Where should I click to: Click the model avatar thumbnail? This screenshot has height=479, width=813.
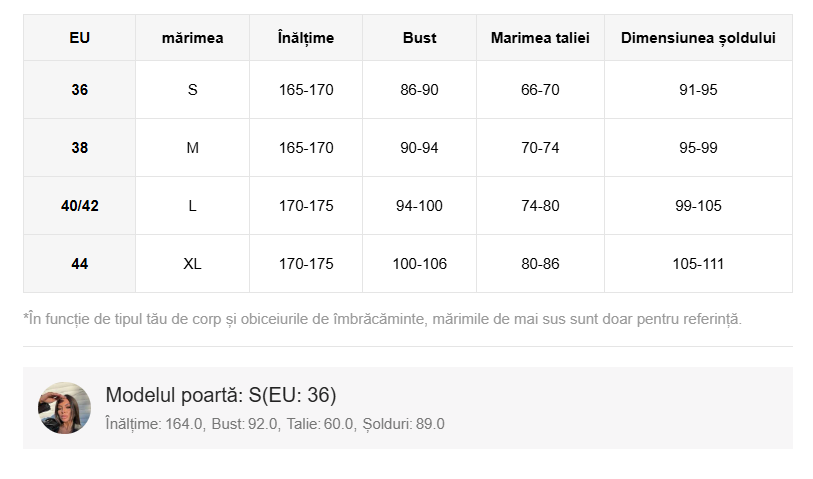[64, 408]
